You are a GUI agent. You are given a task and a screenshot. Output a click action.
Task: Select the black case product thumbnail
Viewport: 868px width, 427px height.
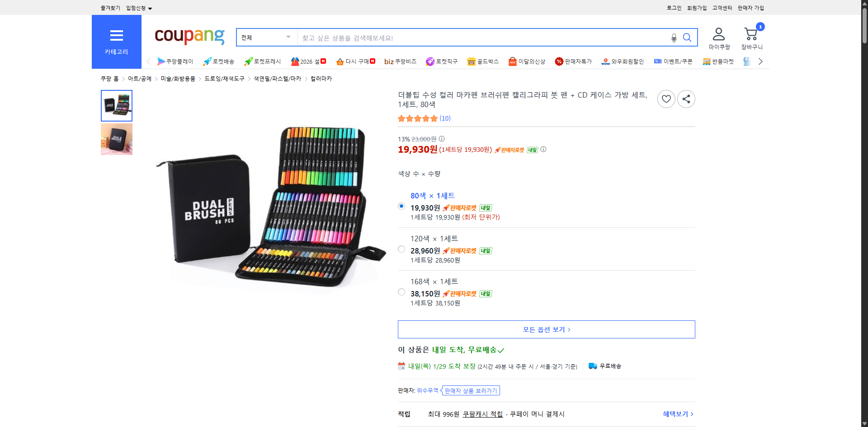click(x=116, y=139)
